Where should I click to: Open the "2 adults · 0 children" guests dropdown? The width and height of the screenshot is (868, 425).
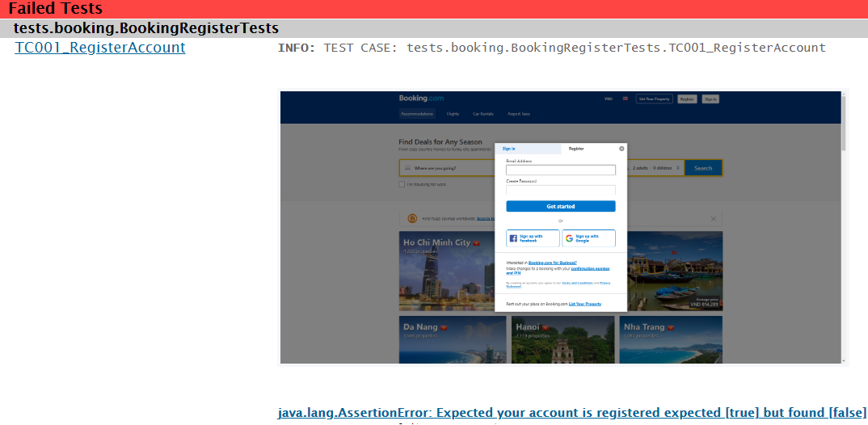(x=656, y=168)
